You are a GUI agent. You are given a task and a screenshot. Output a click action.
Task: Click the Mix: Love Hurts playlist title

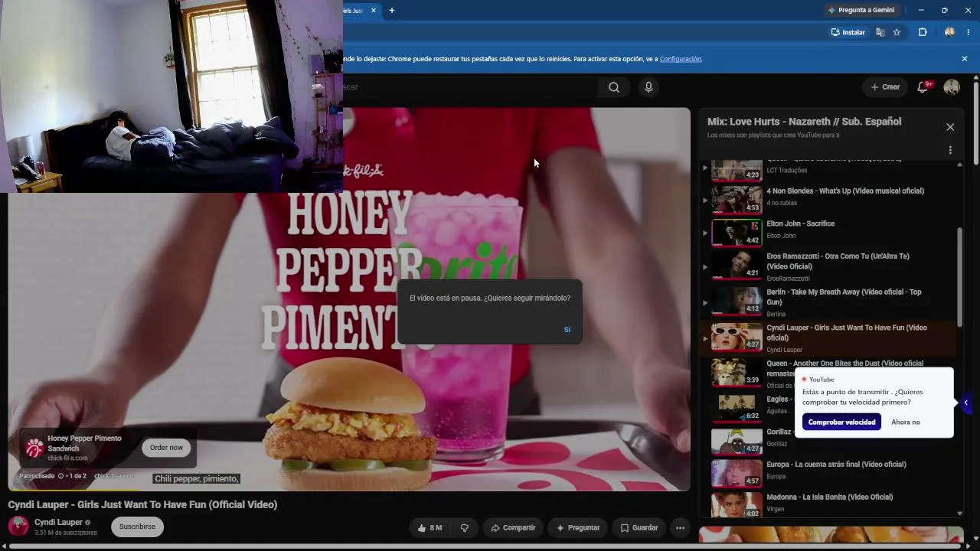[804, 122]
